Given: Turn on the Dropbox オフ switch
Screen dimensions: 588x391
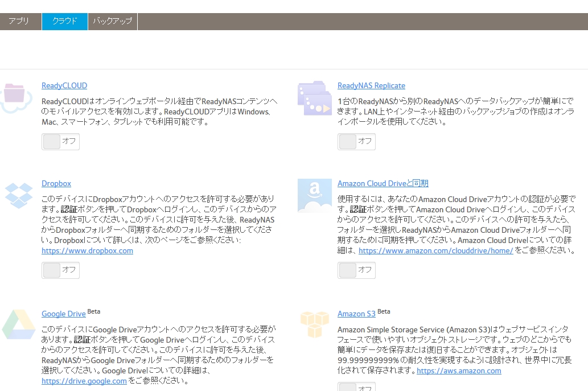Looking at the screenshot, I should click(x=60, y=270).
